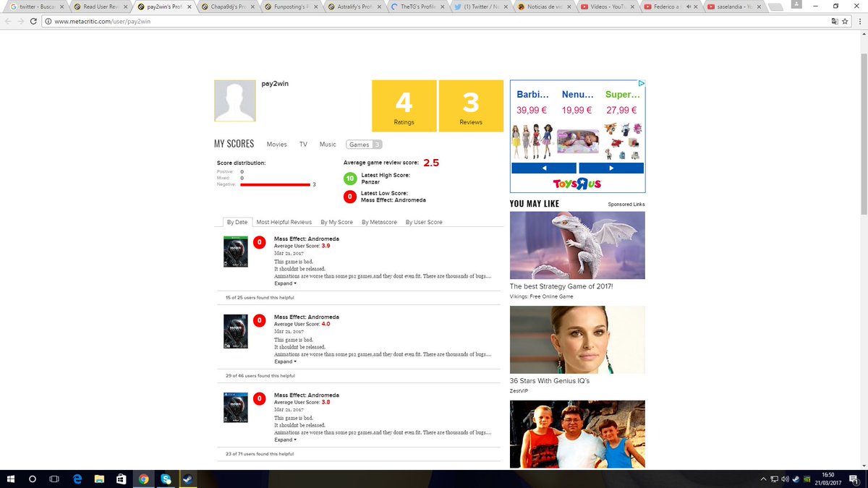
Task: Show hidden system tray icons chevron
Action: [x=764, y=479]
